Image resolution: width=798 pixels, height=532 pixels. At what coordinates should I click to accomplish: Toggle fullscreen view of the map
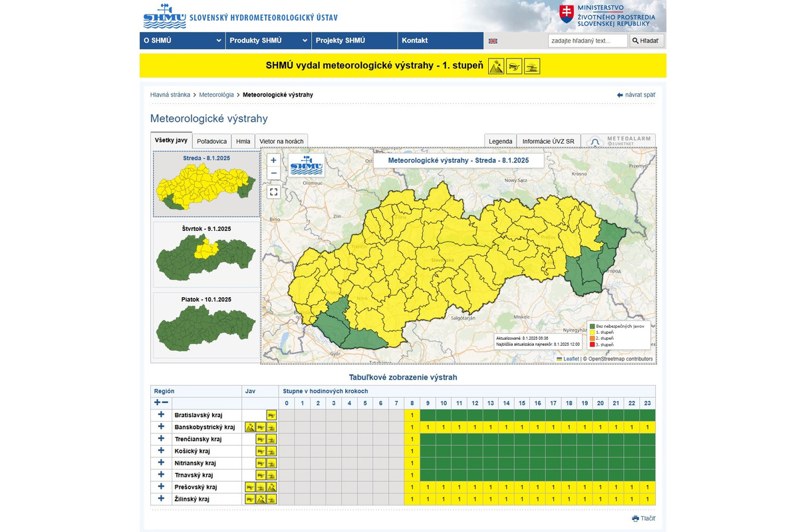point(273,192)
